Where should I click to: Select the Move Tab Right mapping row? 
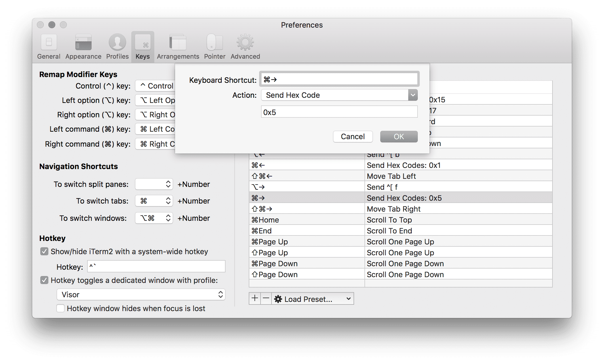point(400,209)
